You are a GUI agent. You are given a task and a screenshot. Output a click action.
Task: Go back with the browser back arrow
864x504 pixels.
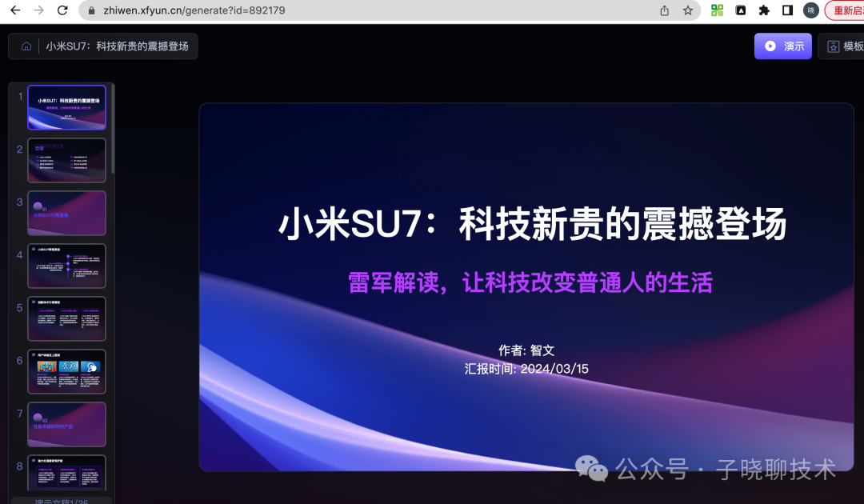coord(15,10)
